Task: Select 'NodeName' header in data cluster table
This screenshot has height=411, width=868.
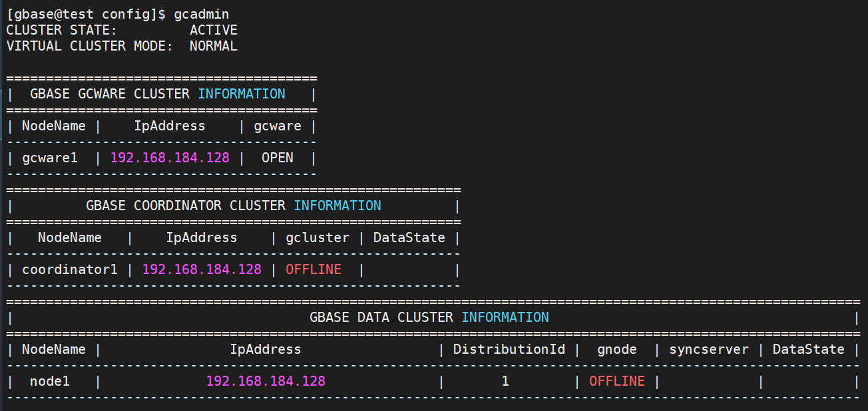Action: (54, 349)
